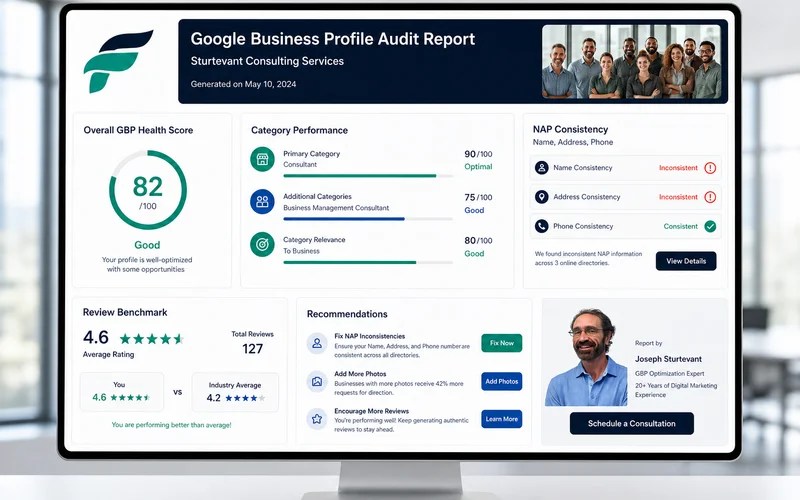Viewport: 800px width, 500px height.
Task: Click the Phone Consistency green checkmark icon
Action: point(710,226)
